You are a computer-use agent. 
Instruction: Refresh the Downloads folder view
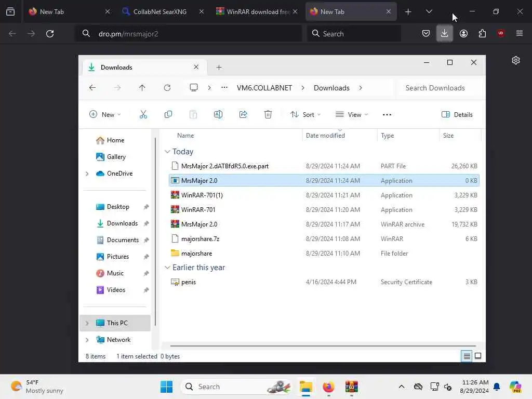pos(167,88)
